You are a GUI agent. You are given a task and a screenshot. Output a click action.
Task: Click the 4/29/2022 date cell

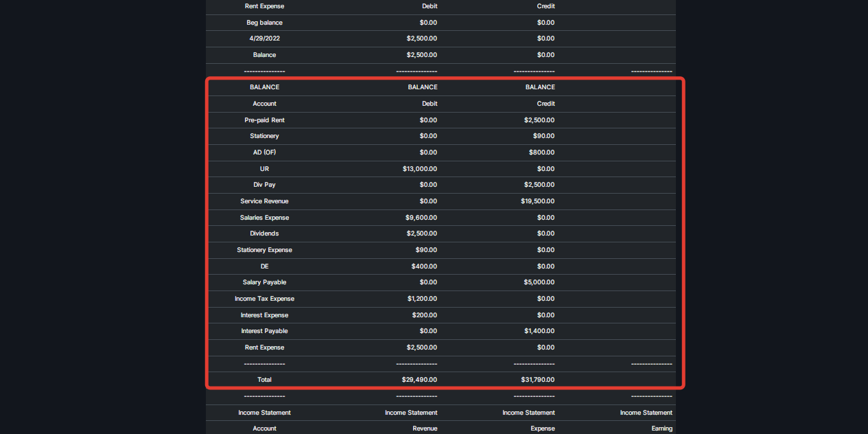pos(264,38)
